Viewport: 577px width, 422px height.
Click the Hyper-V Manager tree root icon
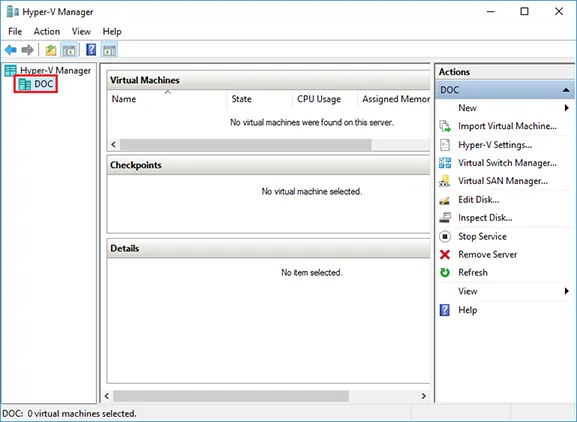pos(10,71)
